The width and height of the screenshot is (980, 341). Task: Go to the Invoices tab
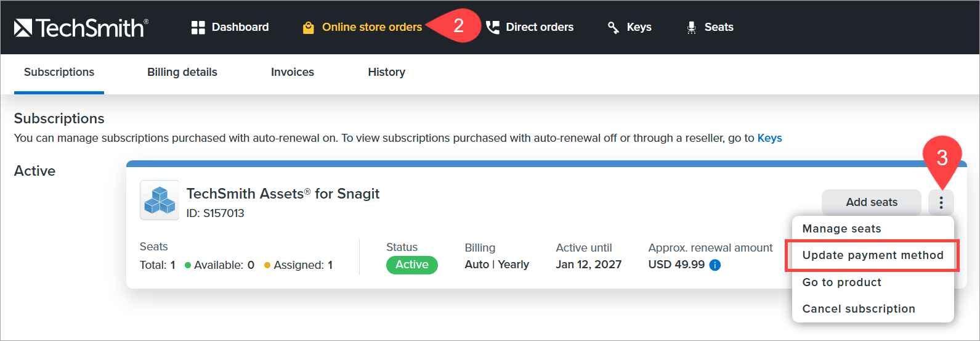click(293, 72)
